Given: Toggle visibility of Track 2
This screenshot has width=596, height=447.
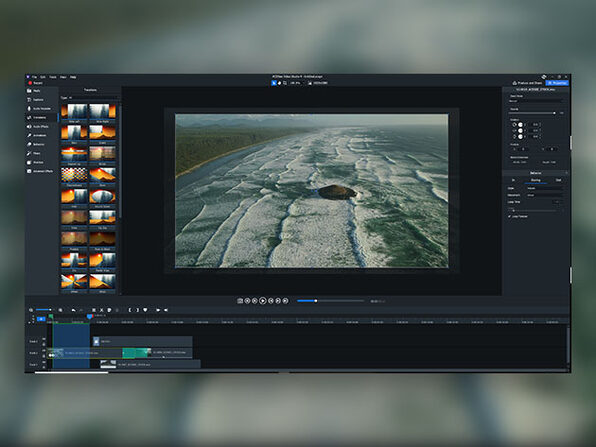Looking at the screenshot, I should pos(44,351).
